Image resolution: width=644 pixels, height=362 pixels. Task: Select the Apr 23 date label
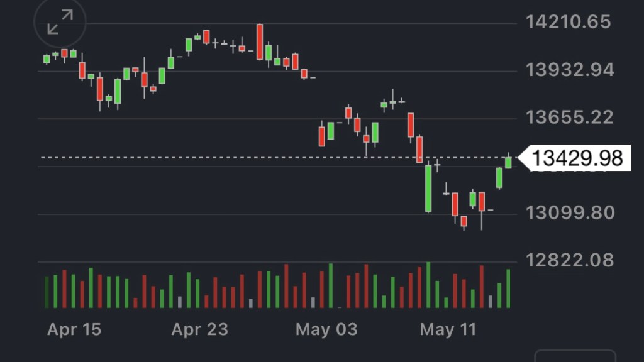(199, 329)
